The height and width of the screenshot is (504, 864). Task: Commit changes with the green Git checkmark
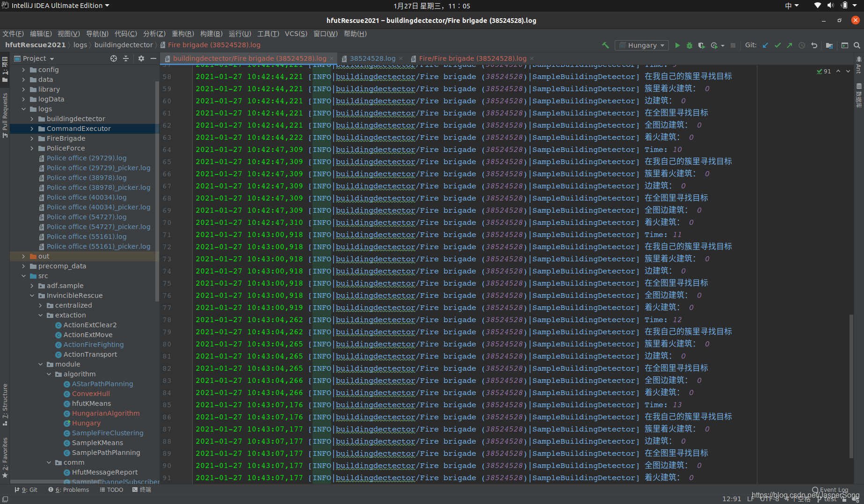(x=777, y=45)
